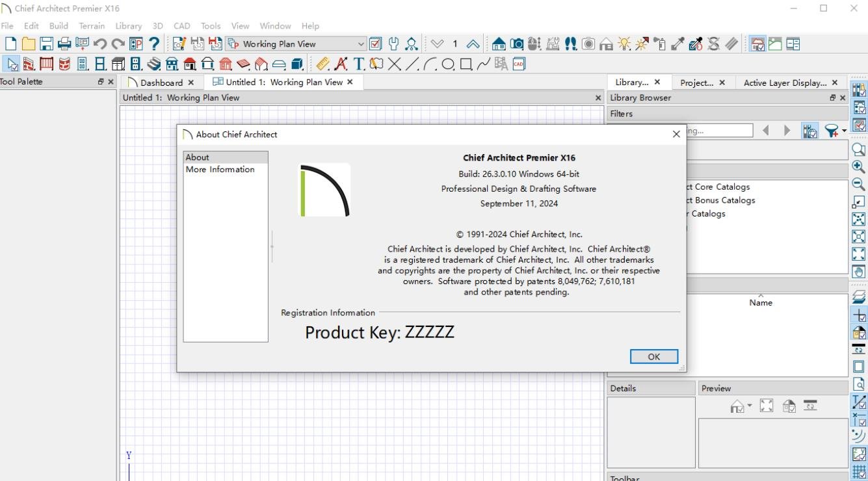Create a new plan with New icon
Screen dimensions: 868x481
point(10,44)
